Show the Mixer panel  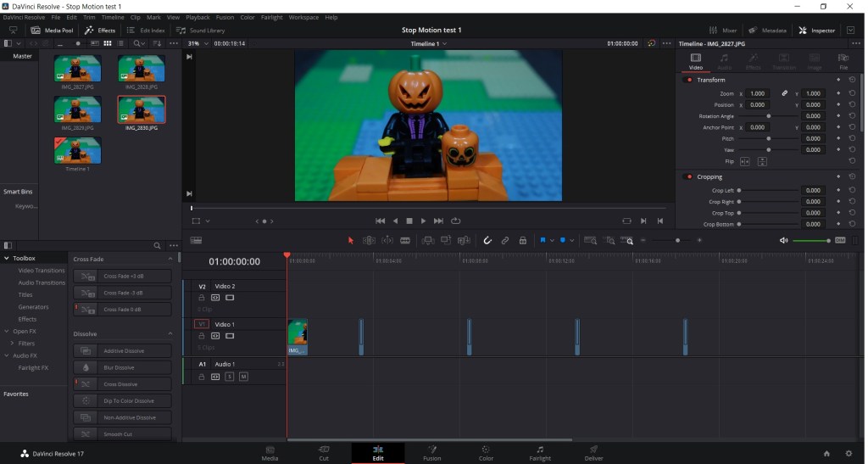pos(723,31)
